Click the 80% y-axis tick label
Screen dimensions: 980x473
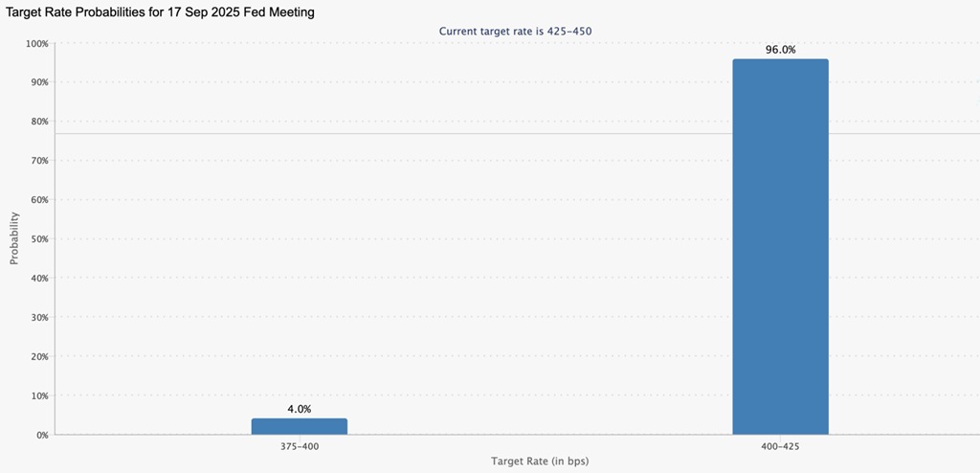click(38, 123)
